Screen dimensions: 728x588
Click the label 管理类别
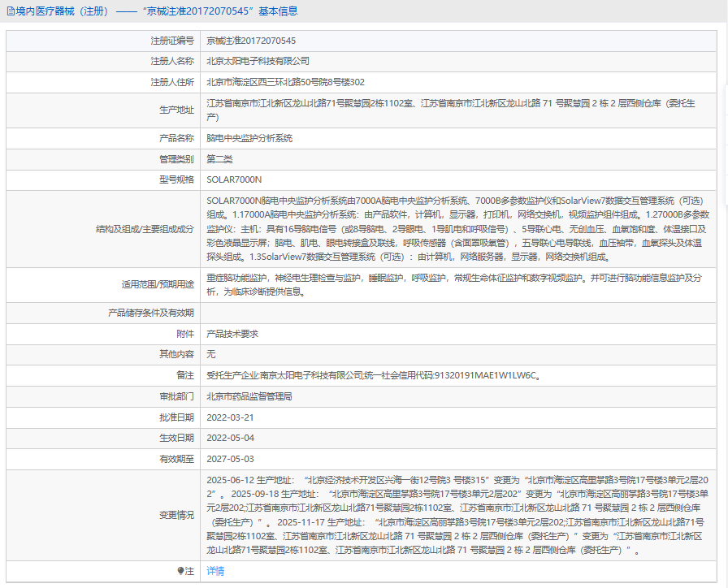click(176, 159)
